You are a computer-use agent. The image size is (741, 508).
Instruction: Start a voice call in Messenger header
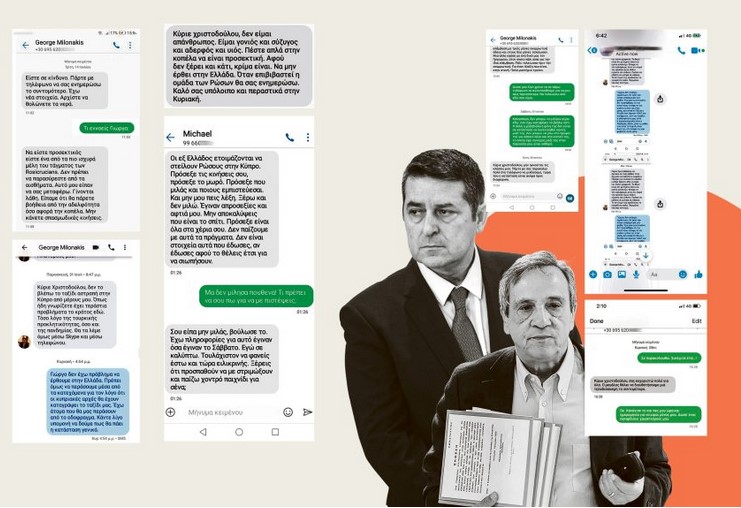click(681, 50)
